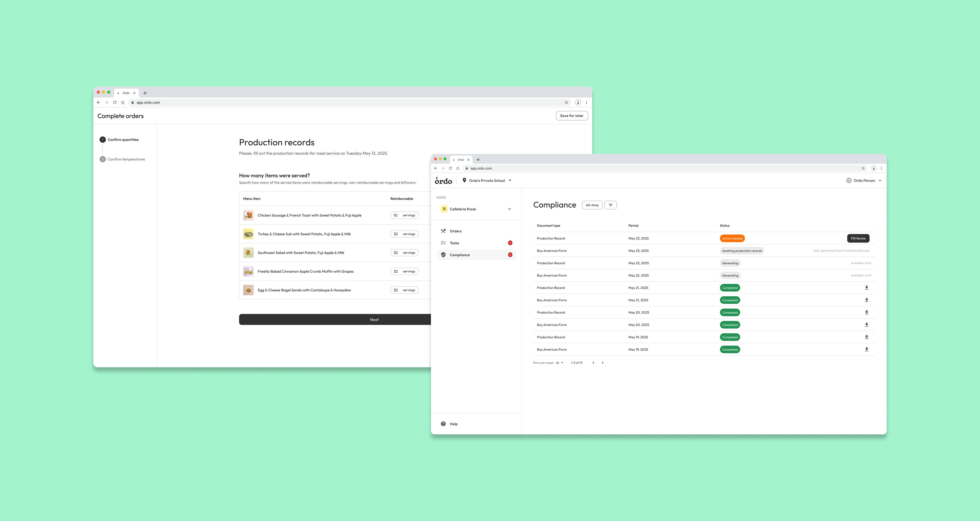Image resolution: width=980 pixels, height=521 pixels.
Task: Open Tasks in the sidebar
Action: (x=454, y=243)
